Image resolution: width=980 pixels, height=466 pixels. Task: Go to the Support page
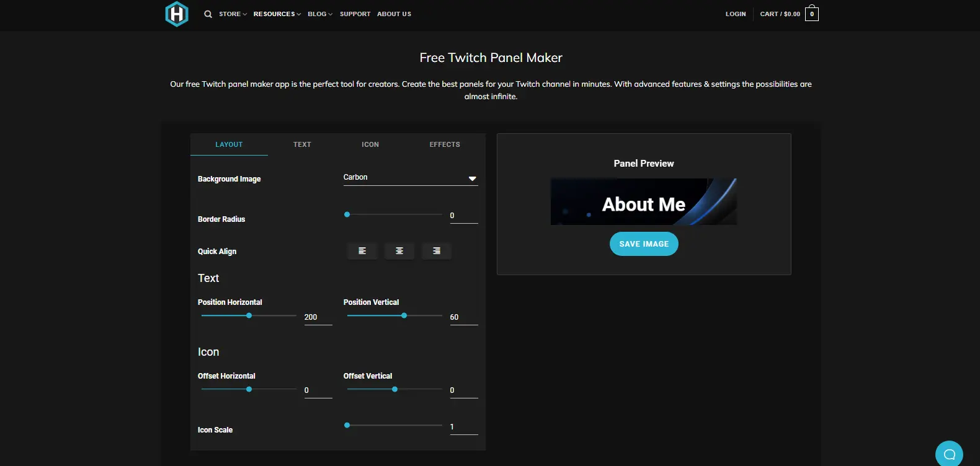(355, 14)
